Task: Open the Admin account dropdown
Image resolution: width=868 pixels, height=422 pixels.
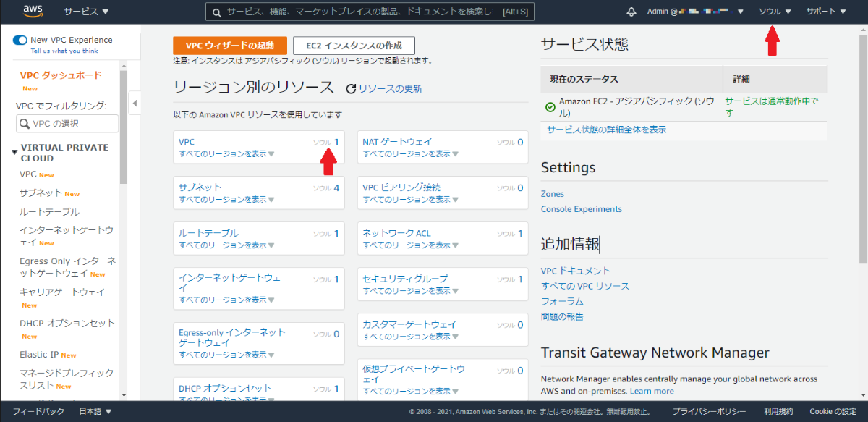Action: click(x=695, y=12)
